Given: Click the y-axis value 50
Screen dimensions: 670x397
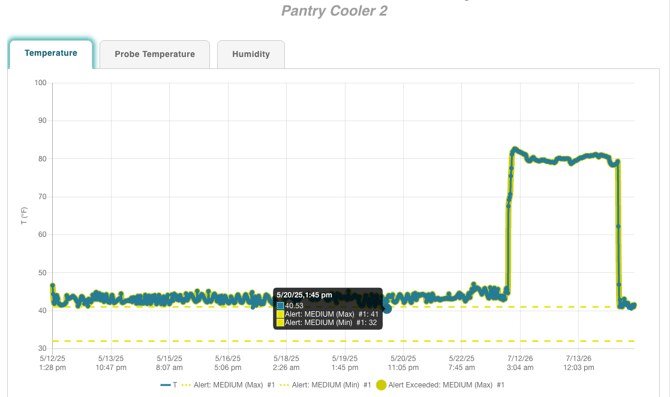Looking at the screenshot, I should click(42, 272).
